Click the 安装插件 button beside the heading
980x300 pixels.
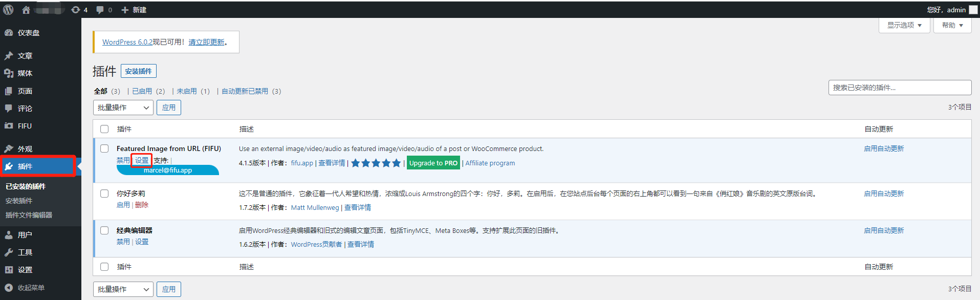point(138,71)
